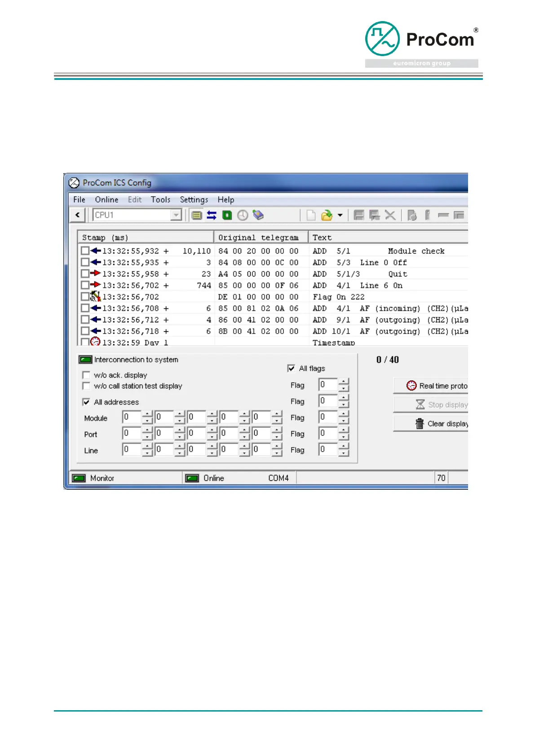Image resolution: width=535 pixels, height=756 pixels.
Task: Click the open folder toolbar icon
Action: pyautogui.click(x=327, y=215)
